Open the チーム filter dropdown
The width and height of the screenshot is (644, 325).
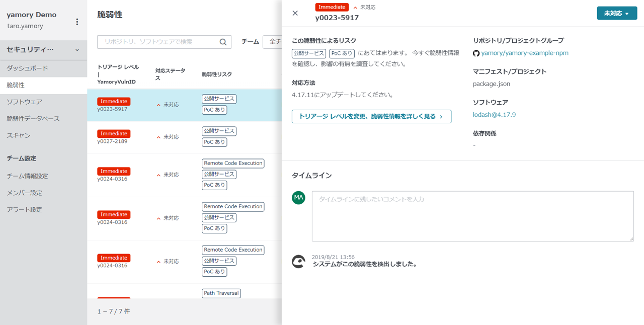coord(272,42)
